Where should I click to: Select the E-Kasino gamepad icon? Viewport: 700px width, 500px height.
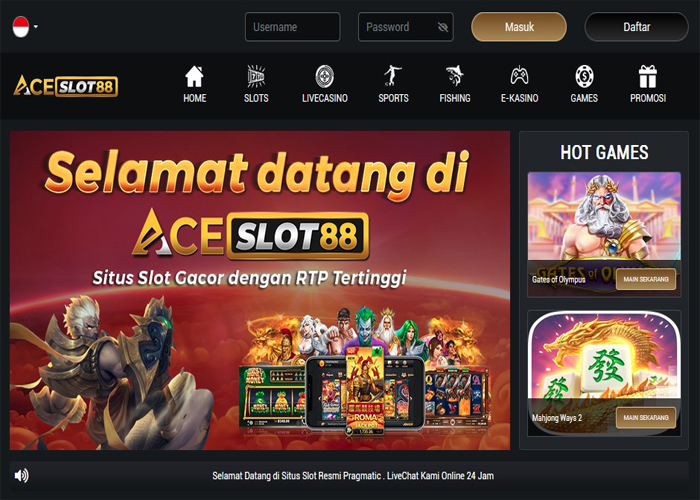pyautogui.click(x=519, y=76)
